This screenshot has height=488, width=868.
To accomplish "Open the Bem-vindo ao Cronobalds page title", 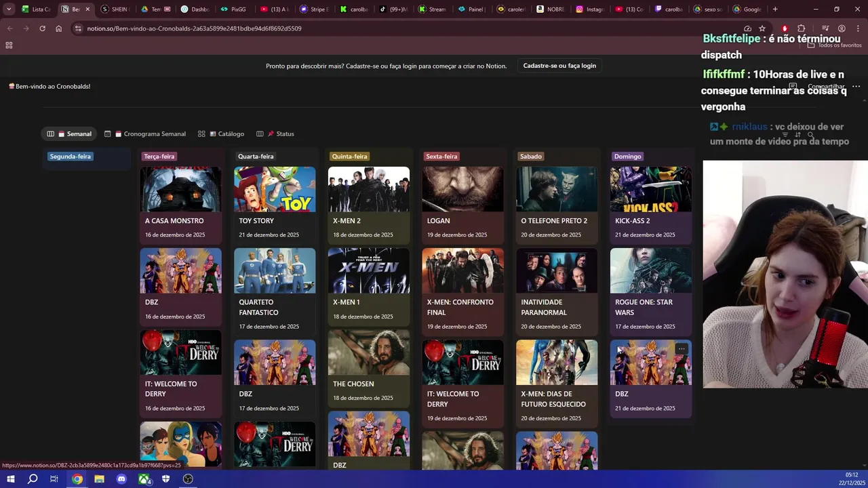I will (50, 87).
